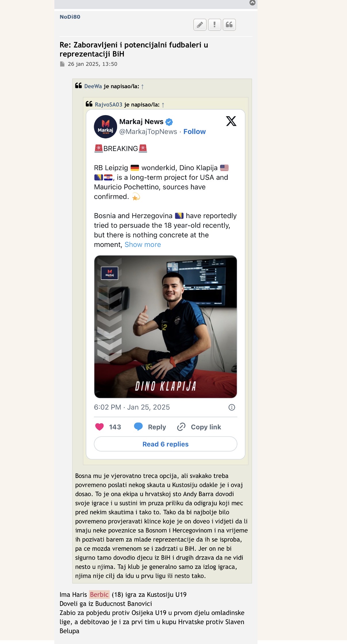
Task: Click the X logo in tweet
Action: pyautogui.click(x=231, y=121)
